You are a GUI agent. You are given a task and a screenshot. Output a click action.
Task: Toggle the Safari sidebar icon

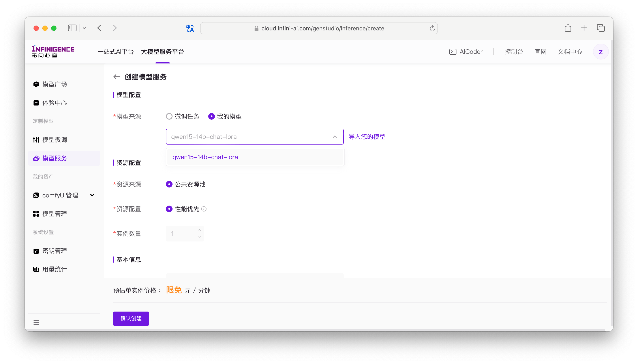(72, 28)
